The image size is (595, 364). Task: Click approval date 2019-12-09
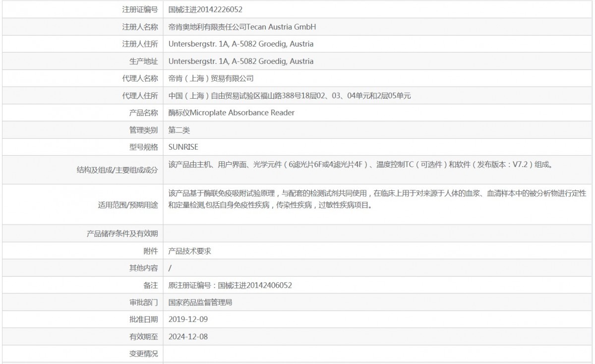tap(188, 319)
